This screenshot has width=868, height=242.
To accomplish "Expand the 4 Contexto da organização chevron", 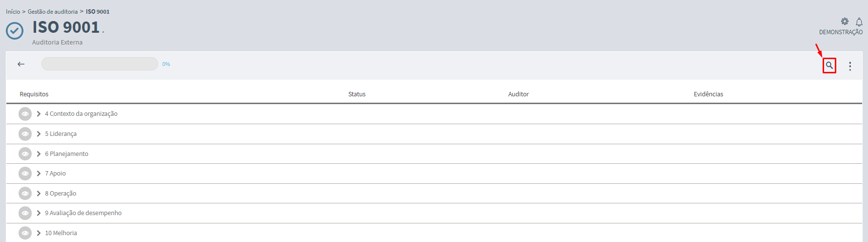I will [39, 114].
